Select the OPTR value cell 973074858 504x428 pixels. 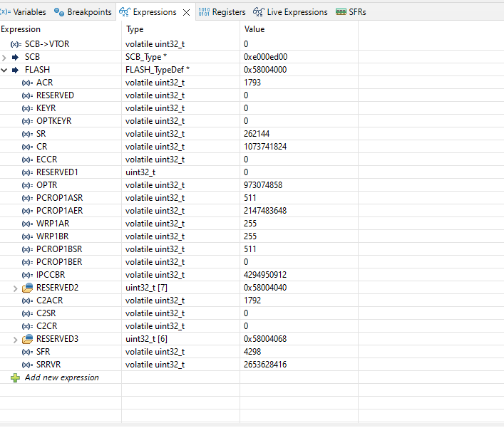click(x=263, y=185)
